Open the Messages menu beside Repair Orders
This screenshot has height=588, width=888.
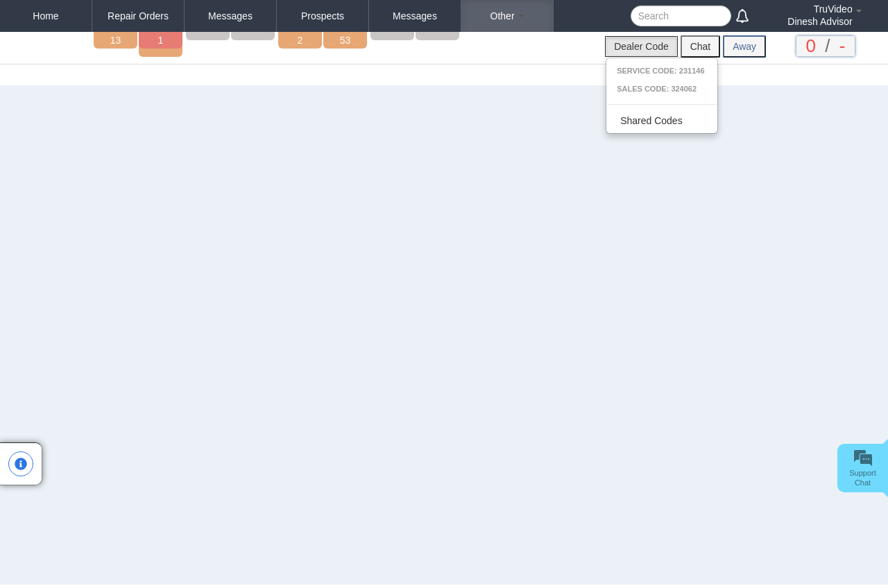pyautogui.click(x=230, y=16)
